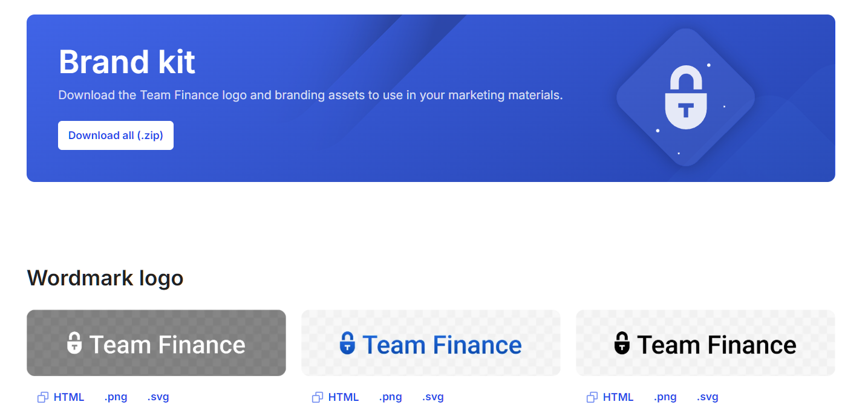This screenshot has height=419, width=868.
Task: Click the Team Finance diamond emblem
Action: click(685, 97)
